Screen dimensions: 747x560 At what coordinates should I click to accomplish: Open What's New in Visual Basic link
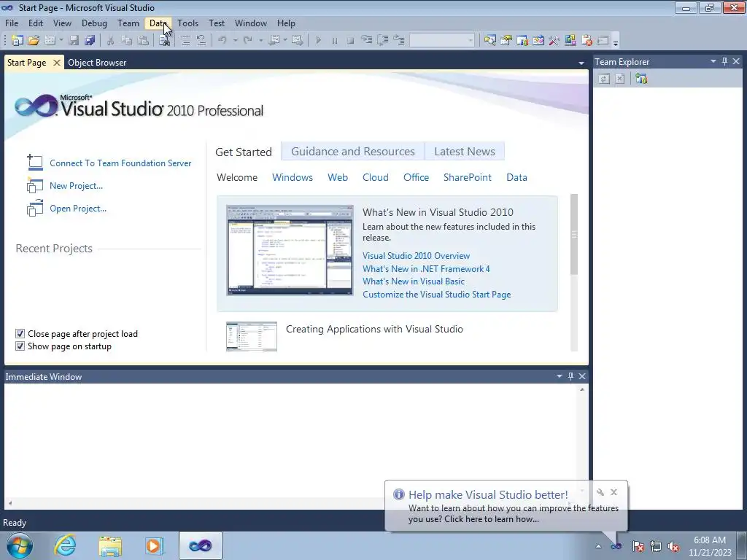point(414,281)
